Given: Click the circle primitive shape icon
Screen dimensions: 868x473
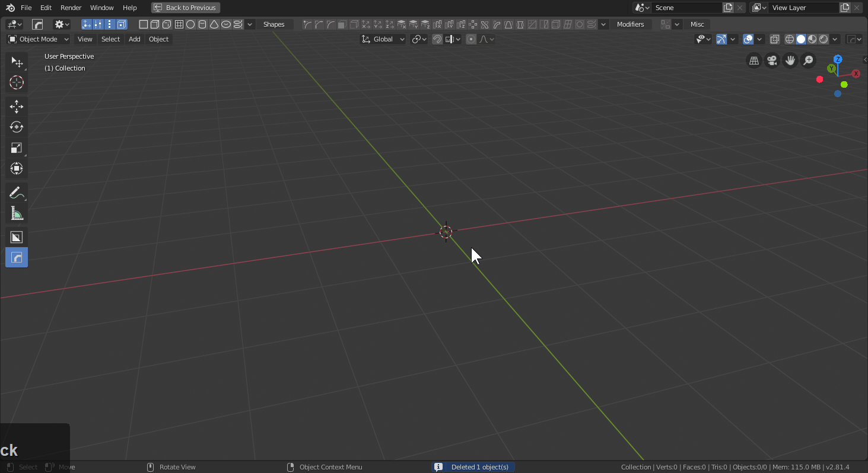Looking at the screenshot, I should (190, 24).
